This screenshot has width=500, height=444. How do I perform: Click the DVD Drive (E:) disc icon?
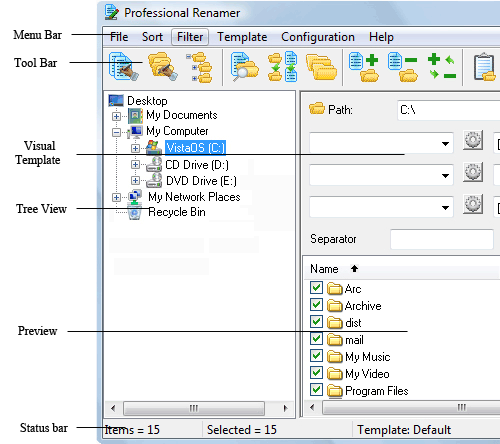pos(154,180)
